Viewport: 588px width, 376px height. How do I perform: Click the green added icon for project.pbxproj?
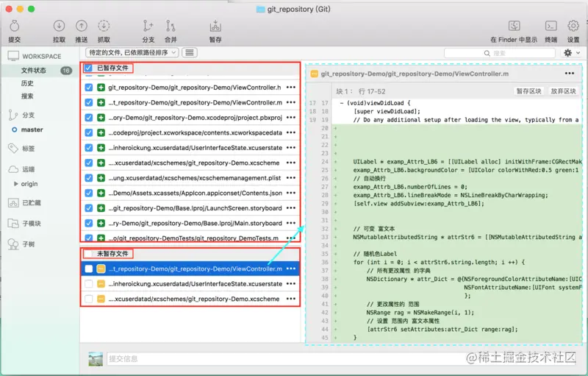tap(101, 118)
